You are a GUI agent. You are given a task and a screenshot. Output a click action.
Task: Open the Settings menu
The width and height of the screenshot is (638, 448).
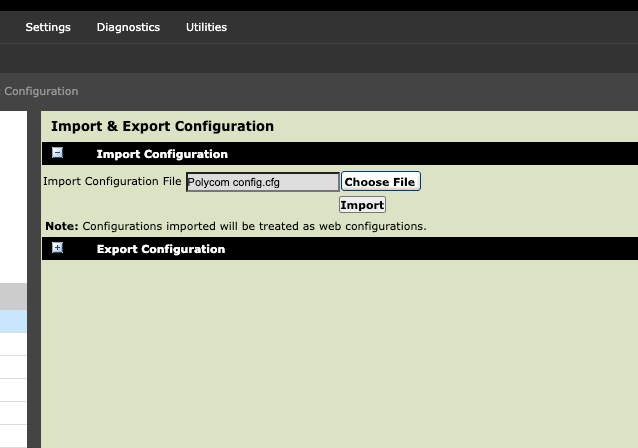coord(48,27)
